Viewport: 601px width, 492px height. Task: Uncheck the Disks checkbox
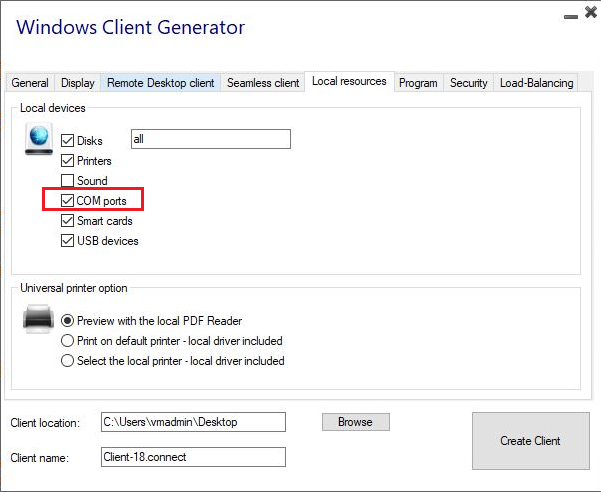[x=68, y=141]
